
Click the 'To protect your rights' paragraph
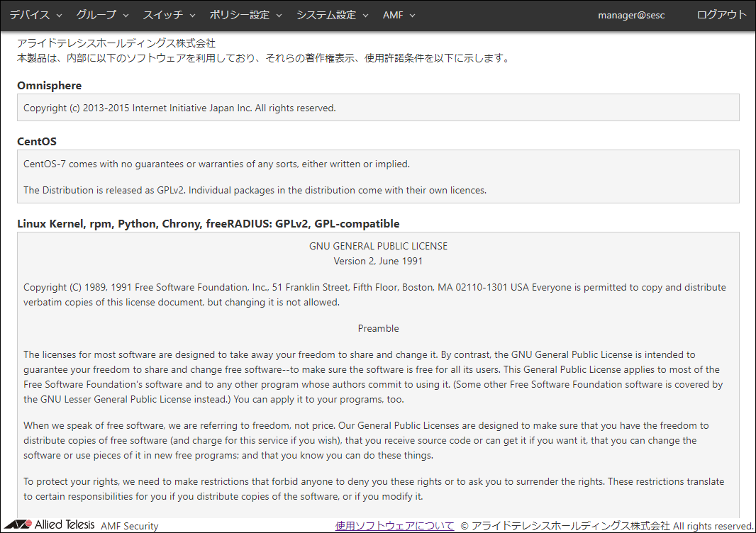point(374,488)
